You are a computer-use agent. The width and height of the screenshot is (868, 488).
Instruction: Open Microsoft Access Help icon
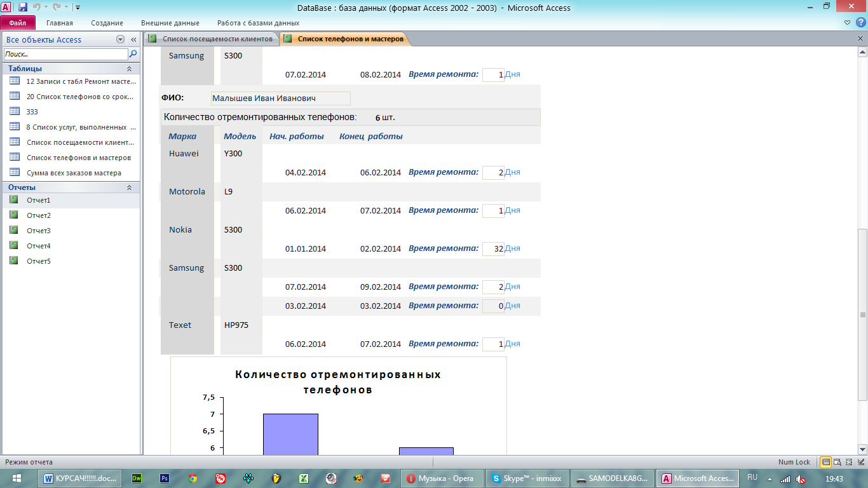860,23
